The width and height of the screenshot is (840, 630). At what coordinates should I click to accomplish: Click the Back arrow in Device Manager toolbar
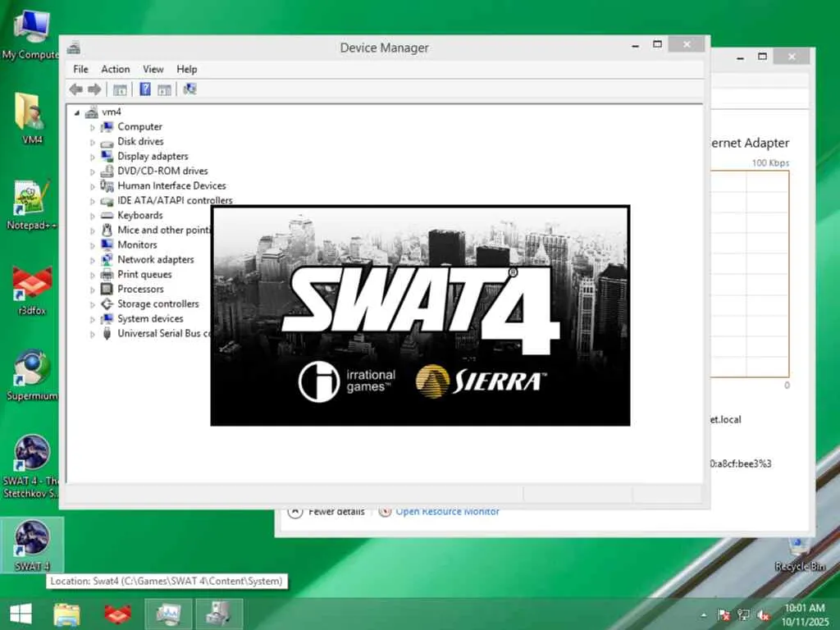(x=76, y=89)
